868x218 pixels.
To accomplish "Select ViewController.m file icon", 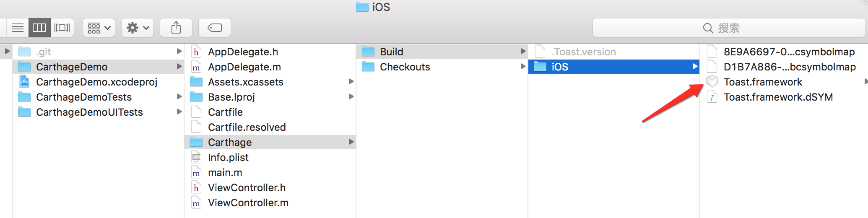I will (196, 203).
